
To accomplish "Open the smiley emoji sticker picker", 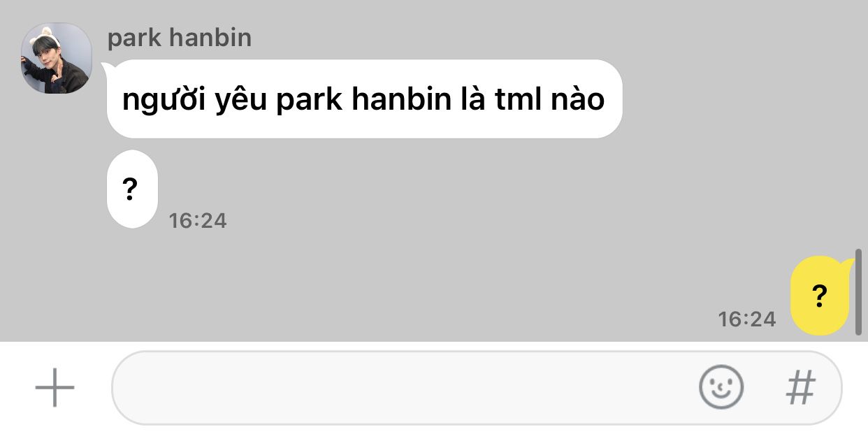I will point(721,386).
